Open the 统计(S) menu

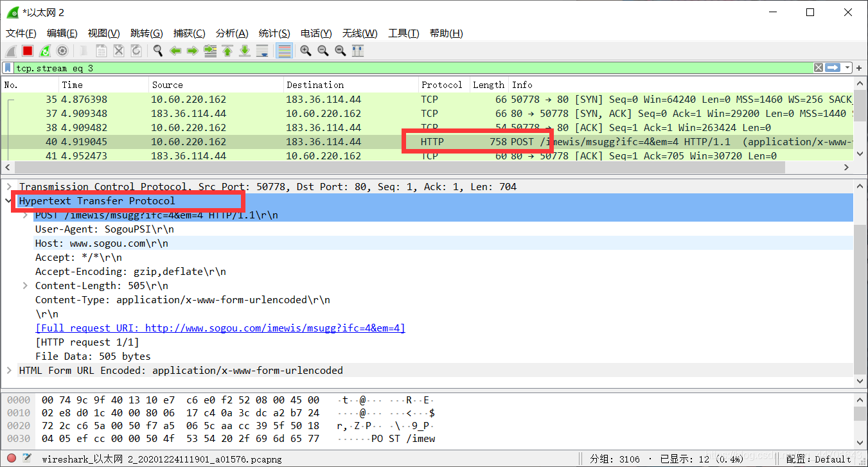click(x=274, y=33)
